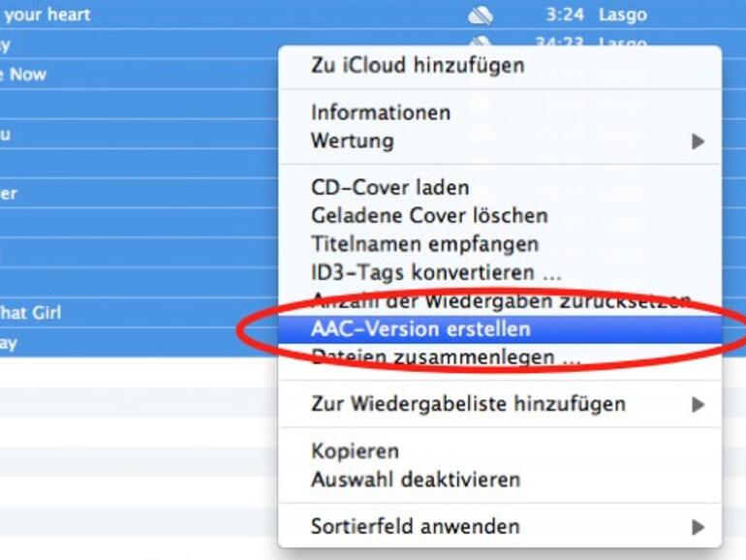
Task: Expand 'Sortierfeld anwenden' submenu
Action: click(500, 527)
